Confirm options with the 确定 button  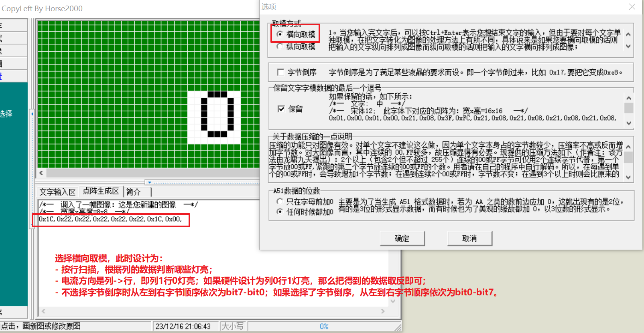[402, 238]
